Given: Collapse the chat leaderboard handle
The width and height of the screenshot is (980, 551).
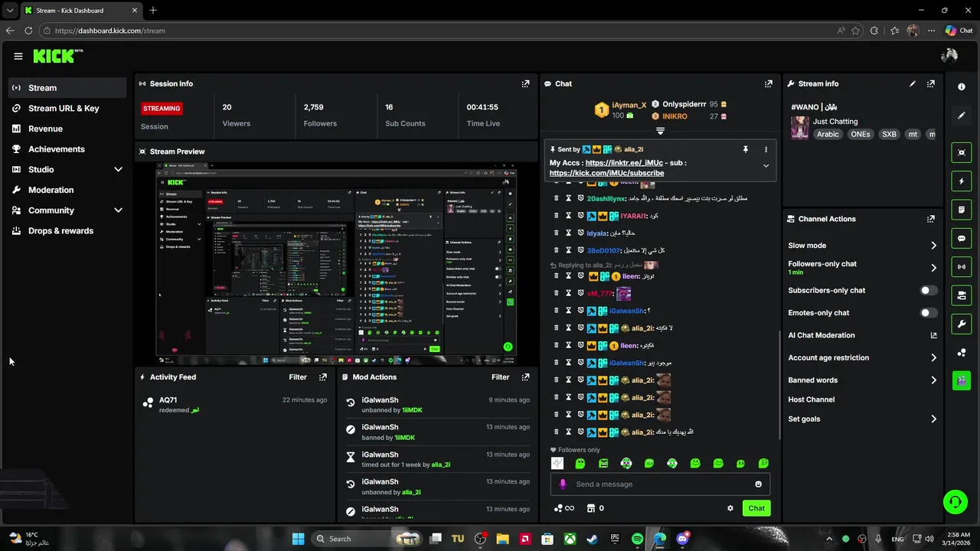Looking at the screenshot, I should click(x=660, y=131).
